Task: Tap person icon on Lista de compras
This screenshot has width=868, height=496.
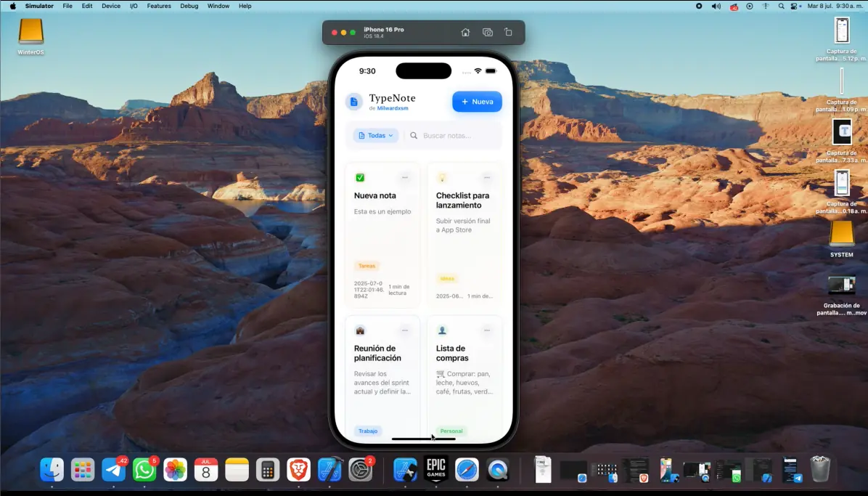Action: coord(442,330)
